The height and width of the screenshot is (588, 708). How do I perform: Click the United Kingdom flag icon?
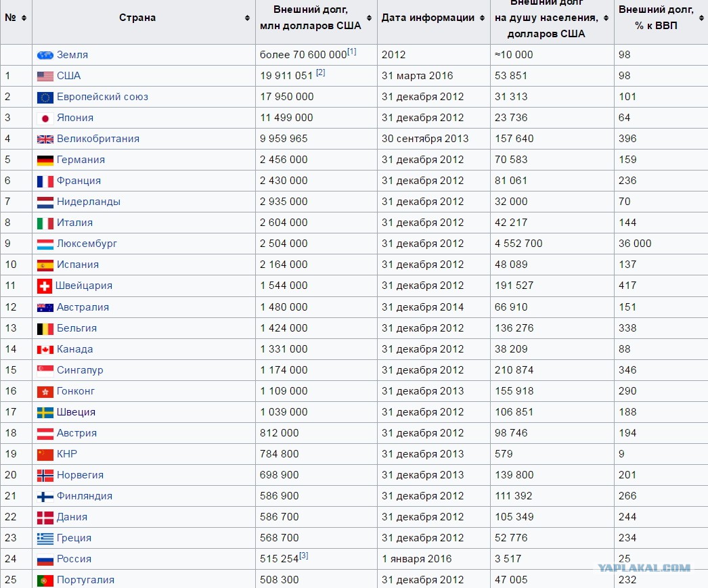[45, 139]
